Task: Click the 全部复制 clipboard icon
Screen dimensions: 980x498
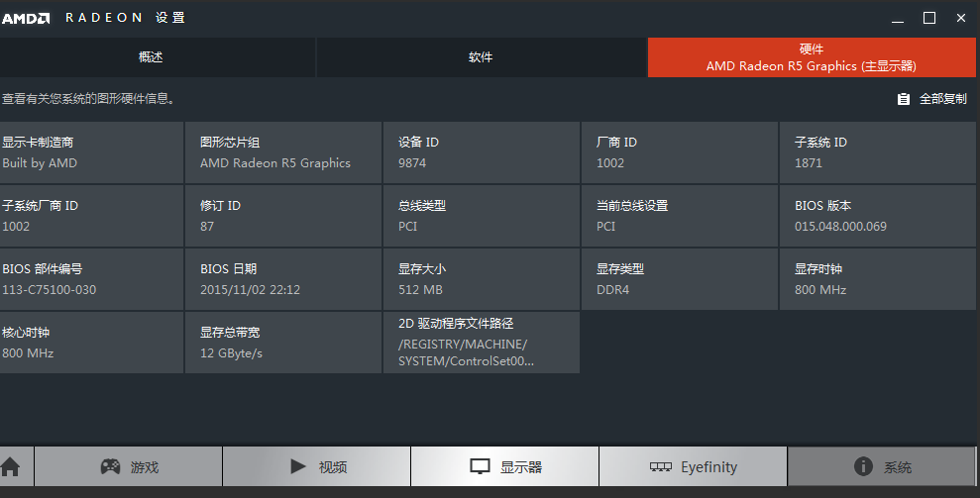Action: click(x=903, y=99)
